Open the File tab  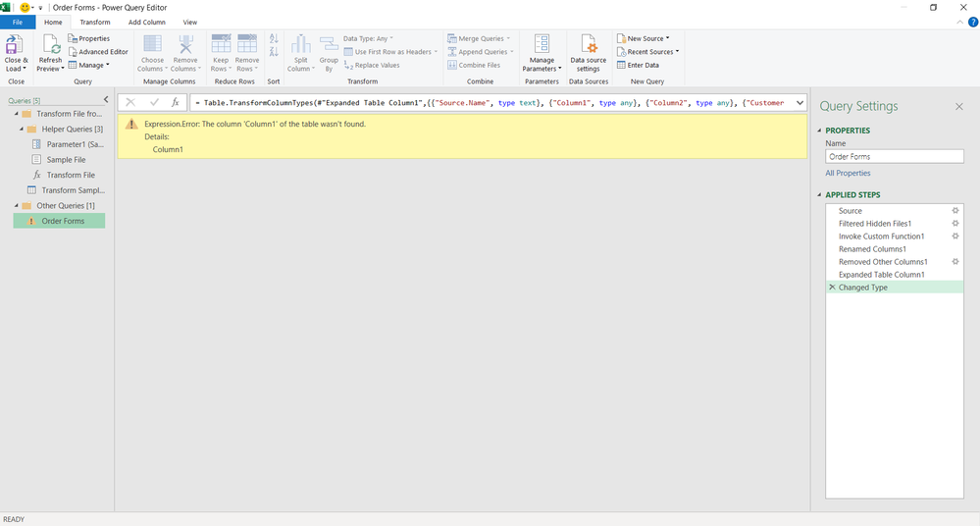[x=18, y=22]
